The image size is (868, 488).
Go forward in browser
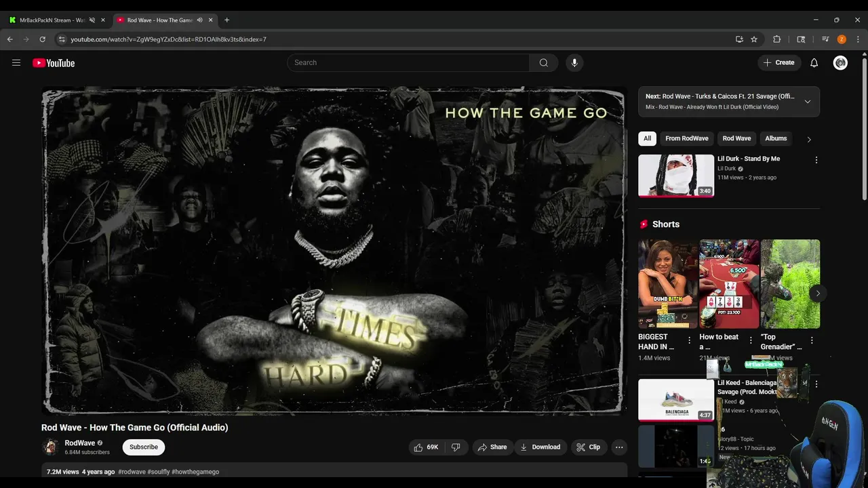(26, 39)
